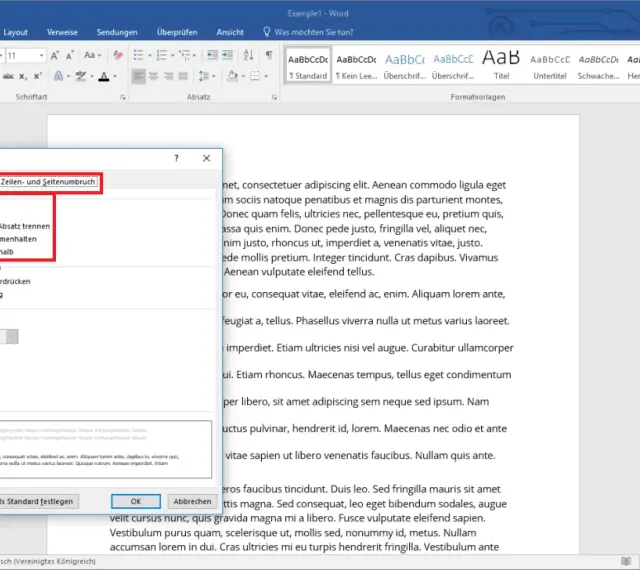640x570 pixels.
Task: Expand the bullets style dropdown arrow
Action: pos(150,56)
